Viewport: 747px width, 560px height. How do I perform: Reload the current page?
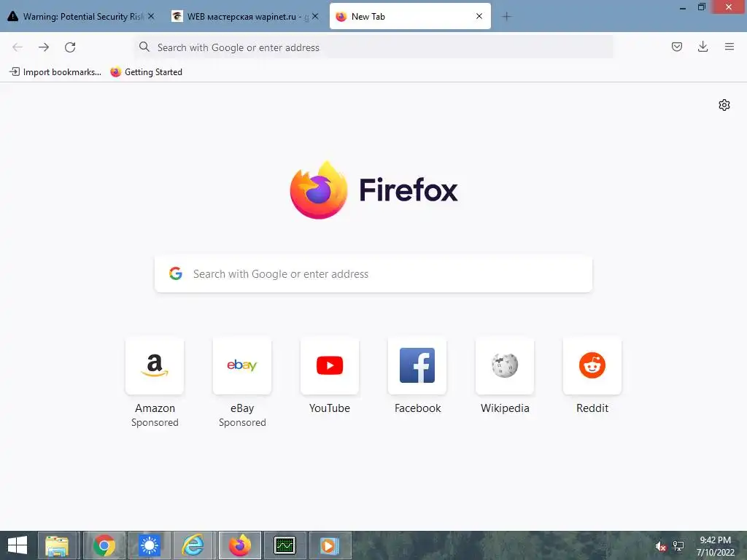tap(70, 47)
